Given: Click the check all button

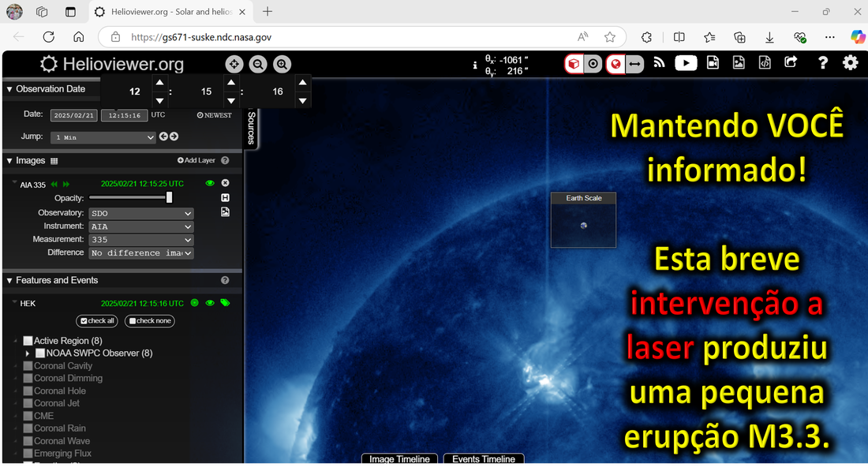Looking at the screenshot, I should [97, 321].
